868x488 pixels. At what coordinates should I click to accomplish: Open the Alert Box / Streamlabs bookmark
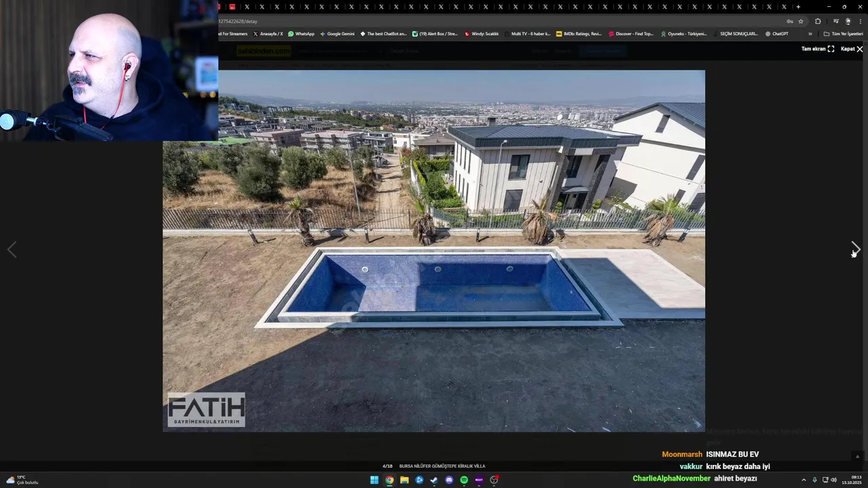pyautogui.click(x=435, y=33)
